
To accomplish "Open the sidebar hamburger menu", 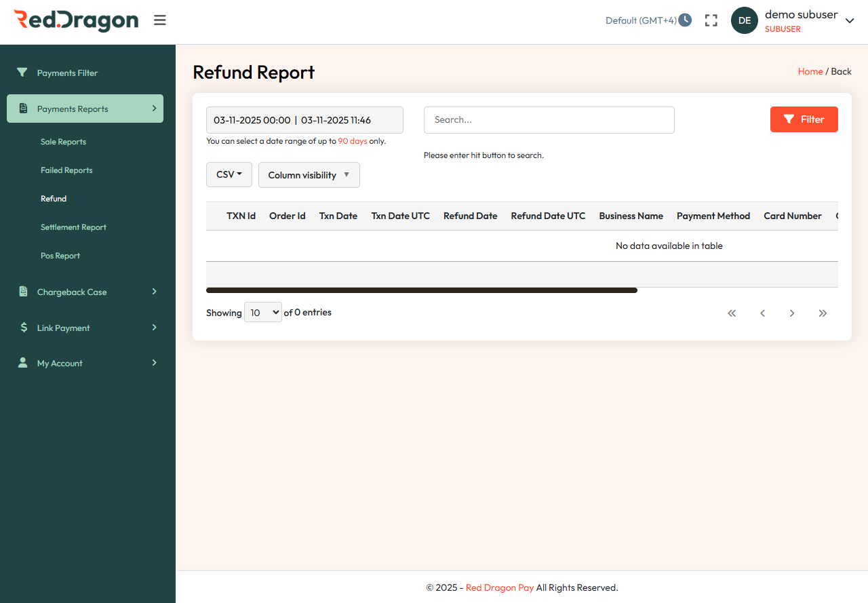I will [159, 20].
